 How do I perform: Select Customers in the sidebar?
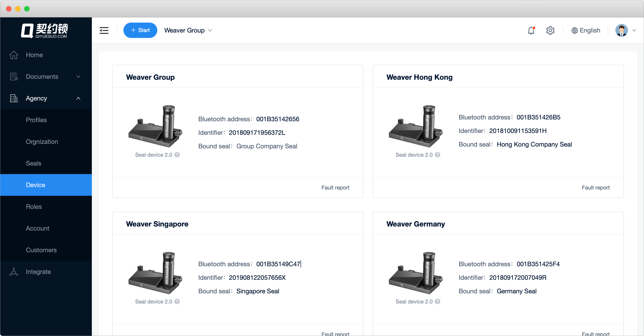(41, 250)
